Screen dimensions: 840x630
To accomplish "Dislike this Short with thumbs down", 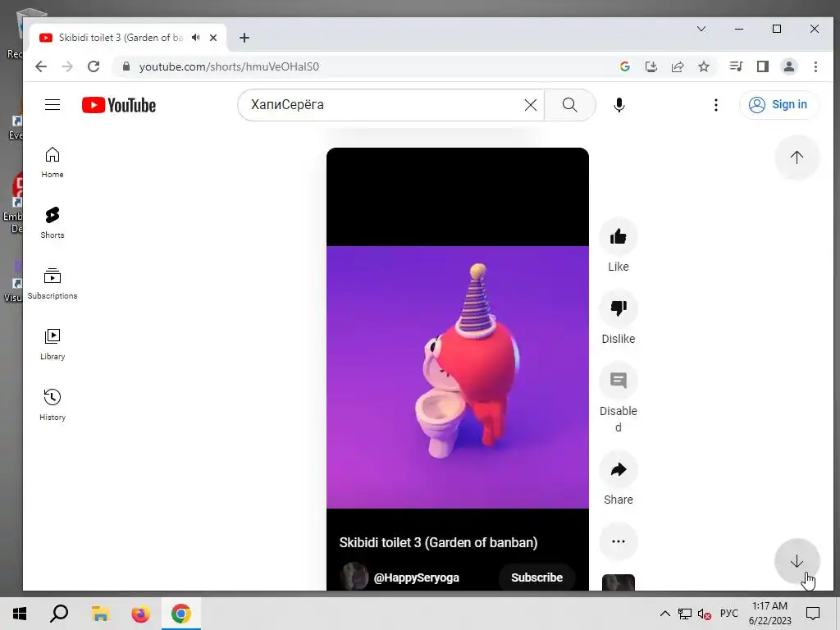I will coord(619,308).
